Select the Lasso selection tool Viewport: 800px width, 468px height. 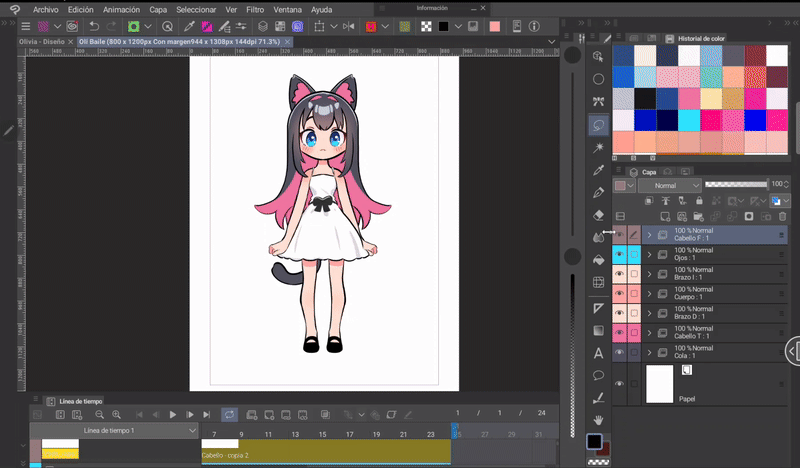point(598,125)
